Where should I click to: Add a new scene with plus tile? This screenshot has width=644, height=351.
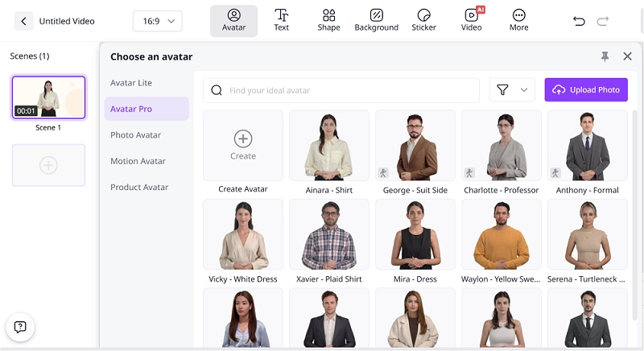click(x=48, y=165)
